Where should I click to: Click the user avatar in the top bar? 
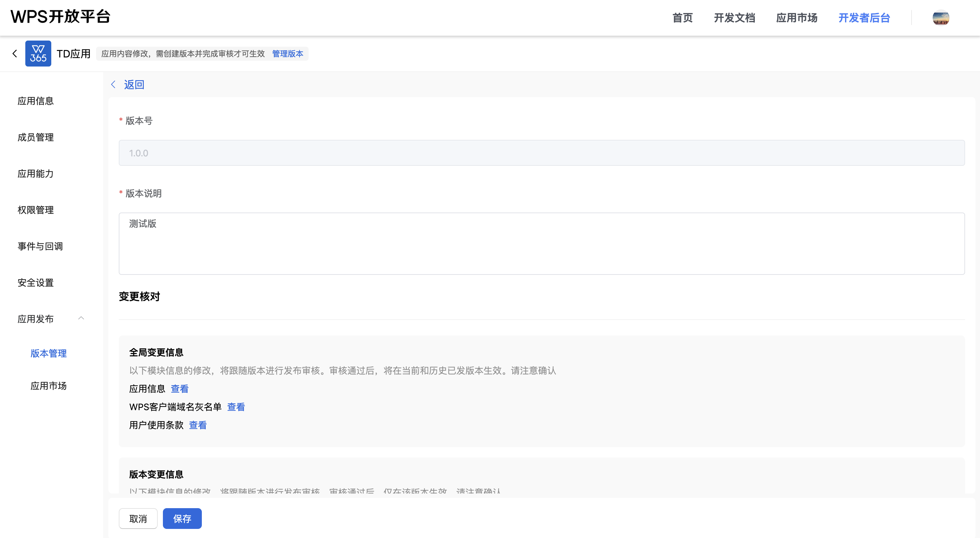[x=940, y=18]
